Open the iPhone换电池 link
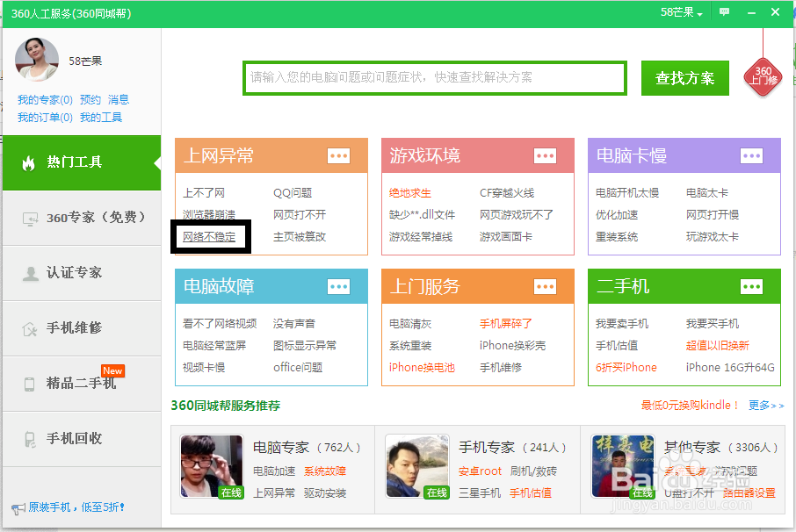The image size is (796, 532). point(422,367)
